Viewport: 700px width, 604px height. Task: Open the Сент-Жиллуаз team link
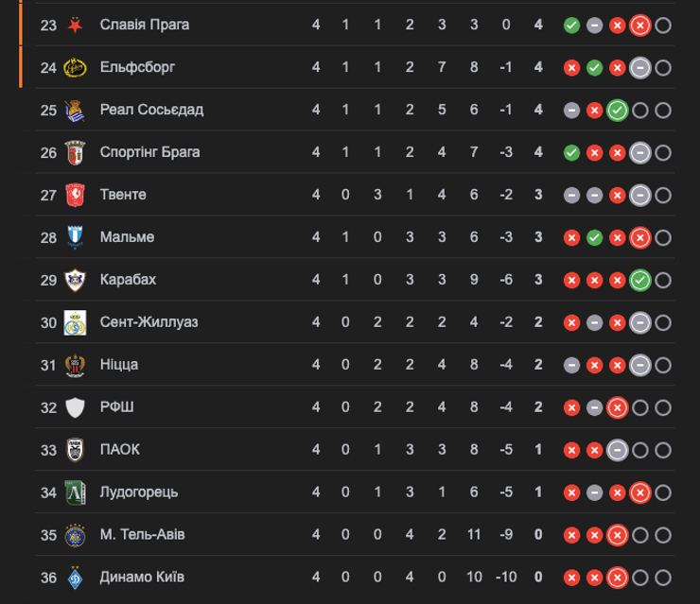149,322
